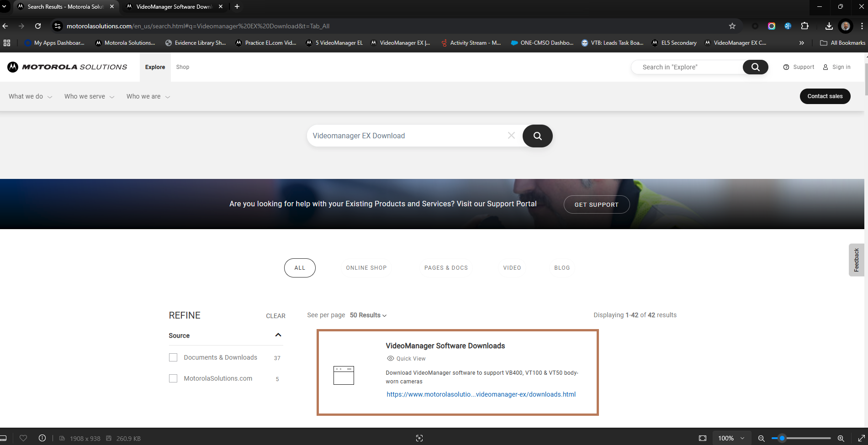This screenshot has height=445, width=868.
Task: Click the browser forward arrow
Action: (21, 26)
